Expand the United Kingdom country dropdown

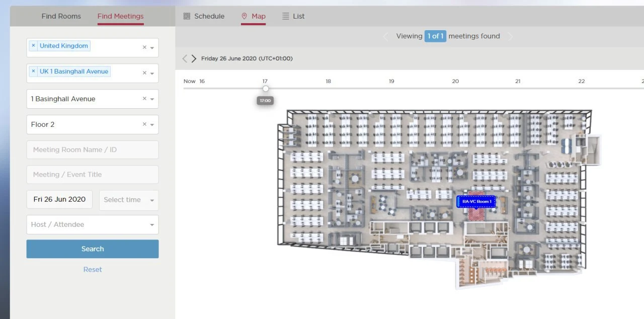(152, 48)
